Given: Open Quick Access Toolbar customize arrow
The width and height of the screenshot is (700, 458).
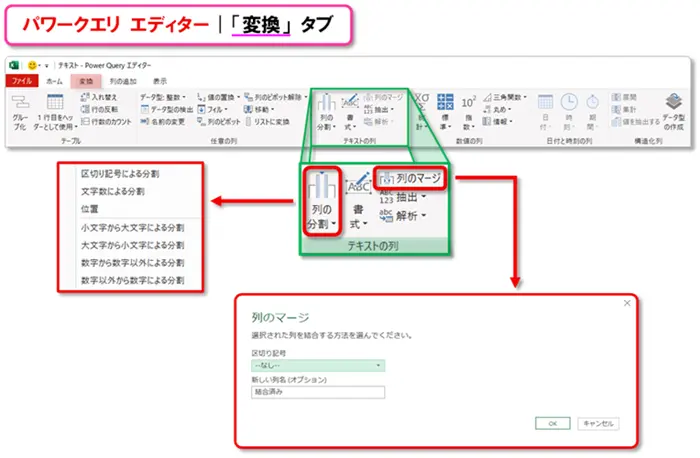Looking at the screenshot, I should point(46,66).
